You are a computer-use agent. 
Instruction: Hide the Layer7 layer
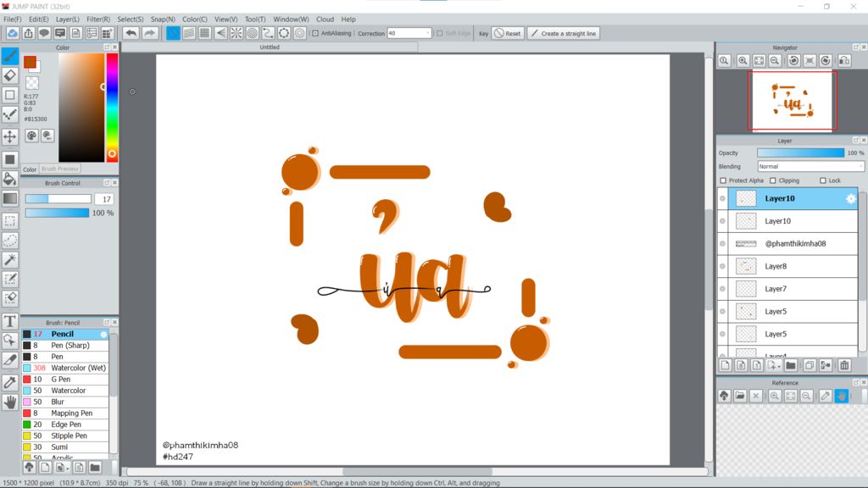722,289
